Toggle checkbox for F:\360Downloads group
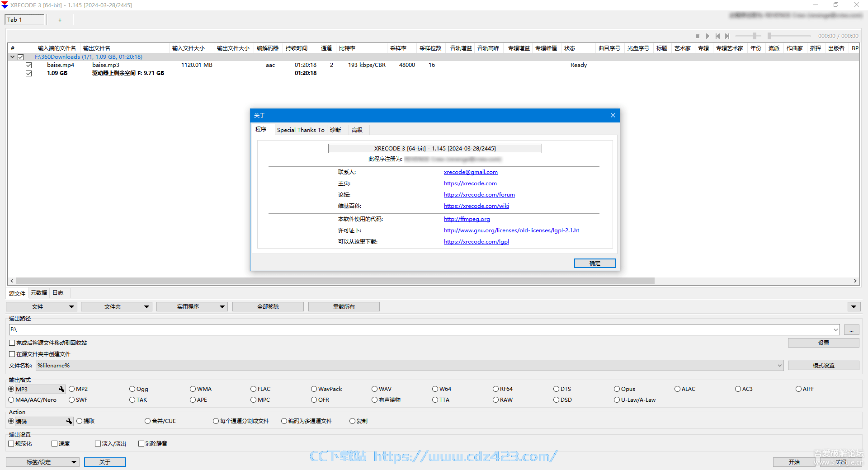 [21, 57]
